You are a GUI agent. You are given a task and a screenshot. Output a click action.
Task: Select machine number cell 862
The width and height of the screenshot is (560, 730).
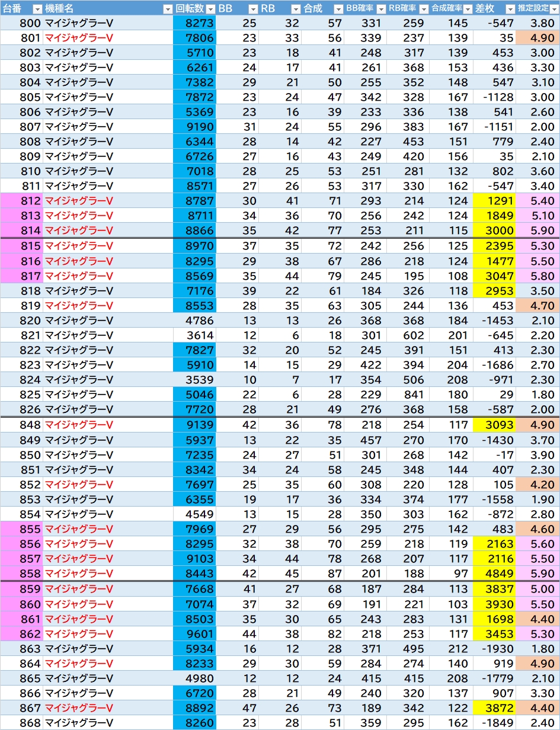click(x=21, y=633)
